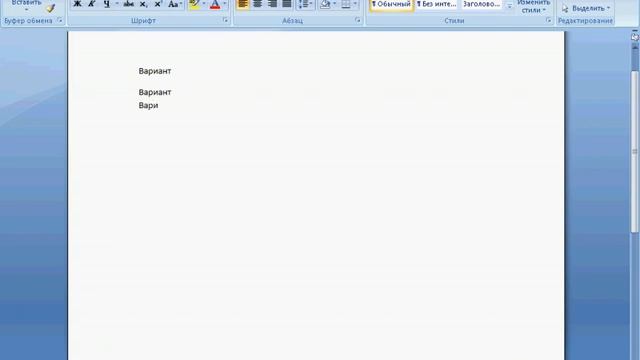The width and height of the screenshot is (640, 360).
Task: Open the Буфер обмена dialog launcher
Action: (x=60, y=20)
